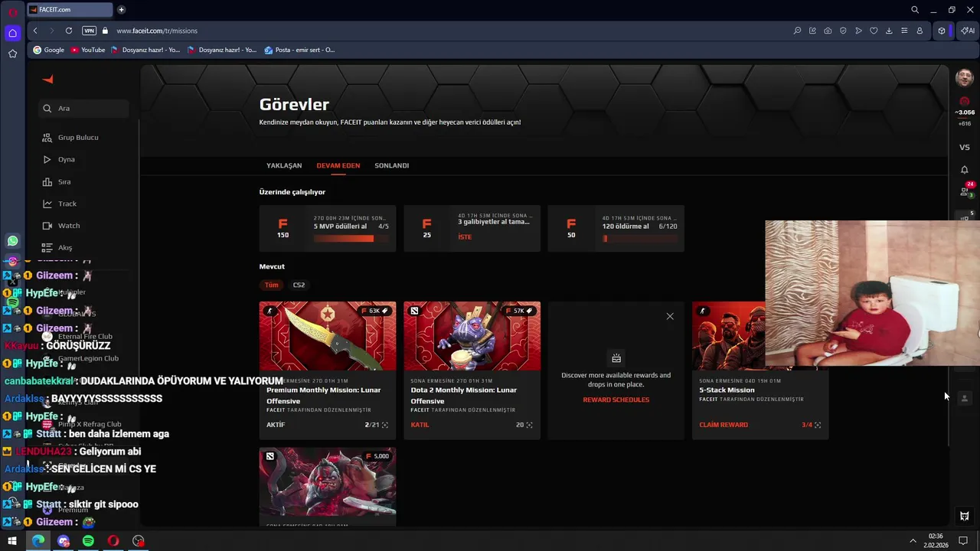Screen dimensions: 980x551
Task: Click FACEIT shop icon at bottom right
Action: pos(965,516)
